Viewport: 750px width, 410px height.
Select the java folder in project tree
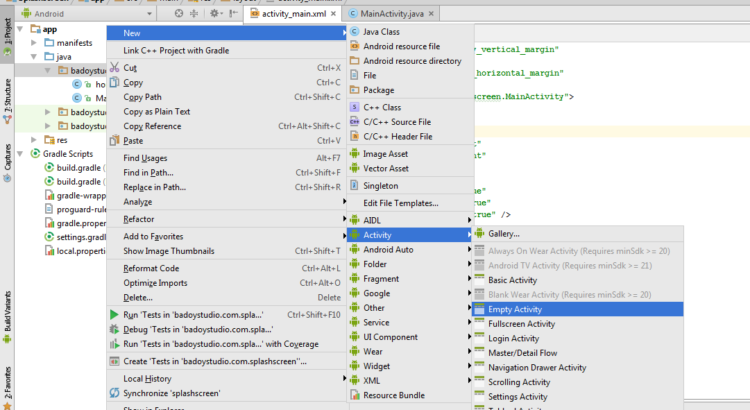[x=62, y=58]
